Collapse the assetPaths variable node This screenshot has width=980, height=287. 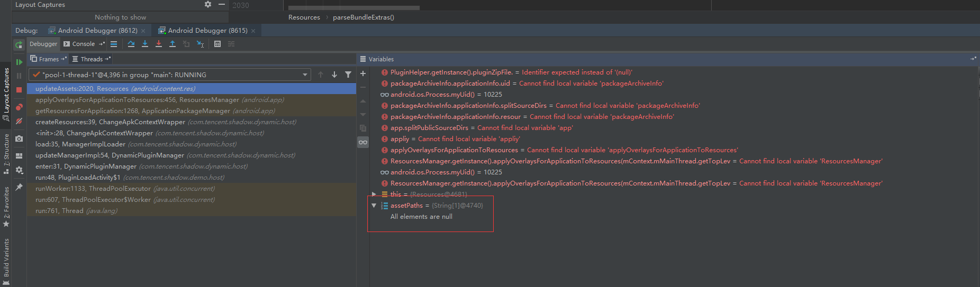[x=374, y=205]
